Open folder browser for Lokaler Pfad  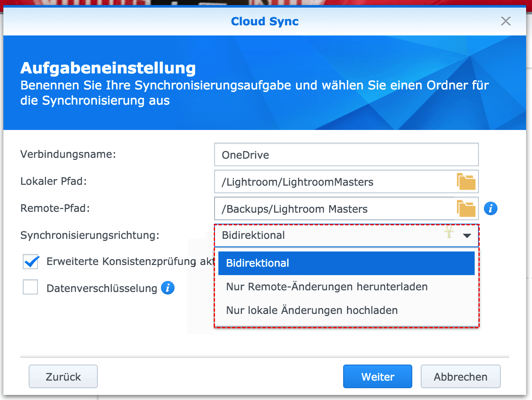click(466, 182)
